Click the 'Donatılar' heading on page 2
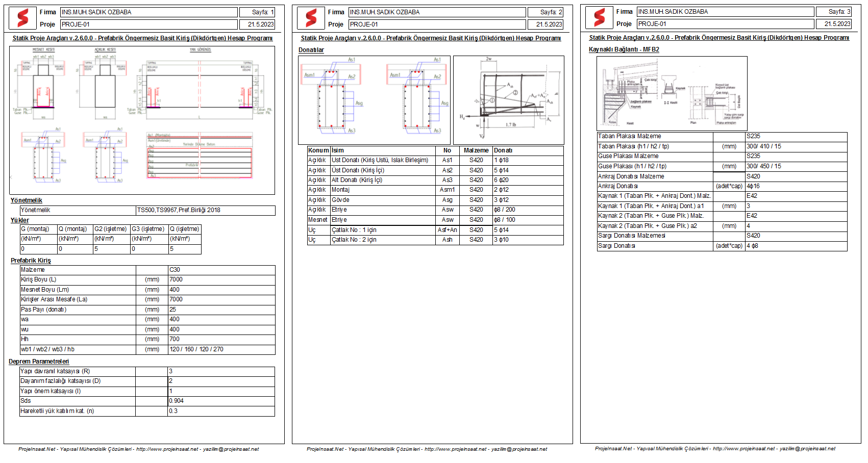The width and height of the screenshot is (868, 463). [311, 50]
